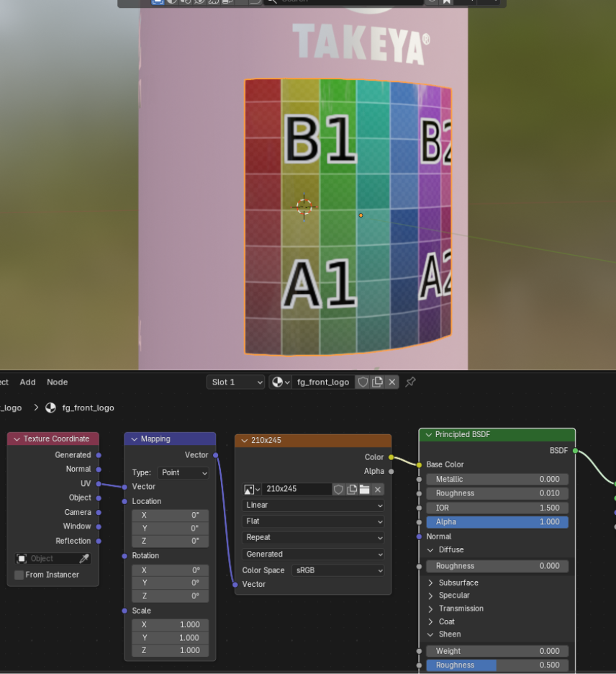Click the Window output socket
This screenshot has height=674, width=616.
(x=99, y=526)
